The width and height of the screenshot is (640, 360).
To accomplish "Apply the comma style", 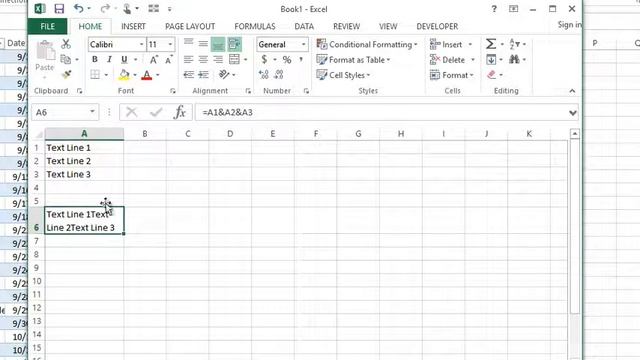I will pyautogui.click(x=301, y=60).
